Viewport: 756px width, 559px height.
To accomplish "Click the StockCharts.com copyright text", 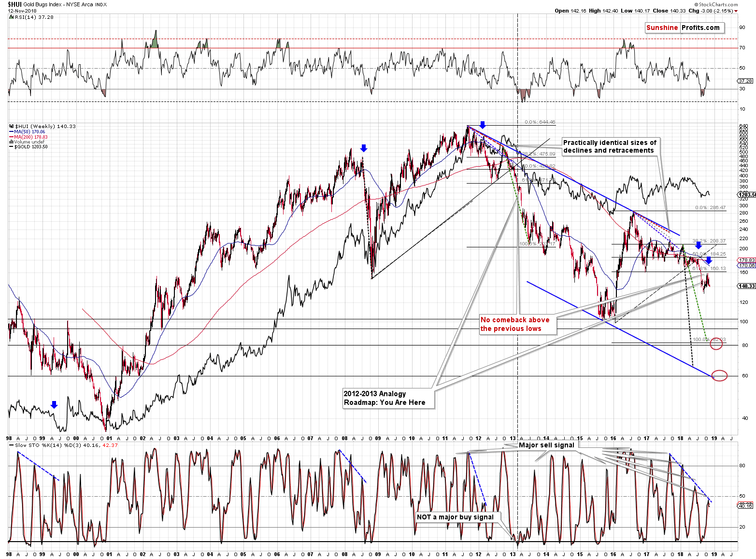I will coord(716,4).
